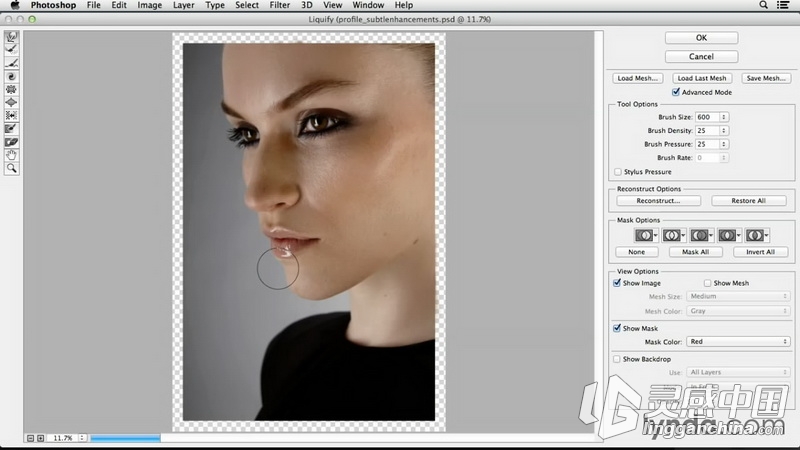Screen dimensions: 800x450
Task: Enable the Show Mesh checkbox
Action: point(707,283)
